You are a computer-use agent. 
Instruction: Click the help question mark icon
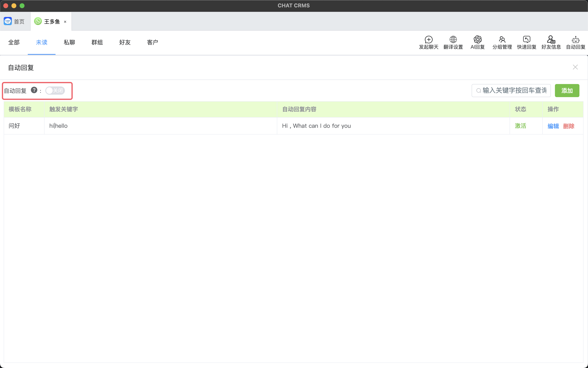point(34,90)
